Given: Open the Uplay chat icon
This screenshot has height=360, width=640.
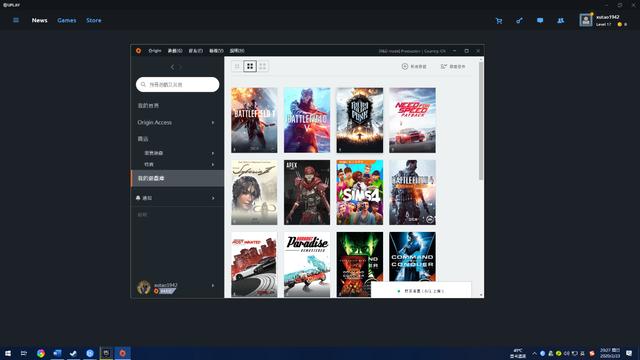Looking at the screenshot, I should tap(540, 20).
